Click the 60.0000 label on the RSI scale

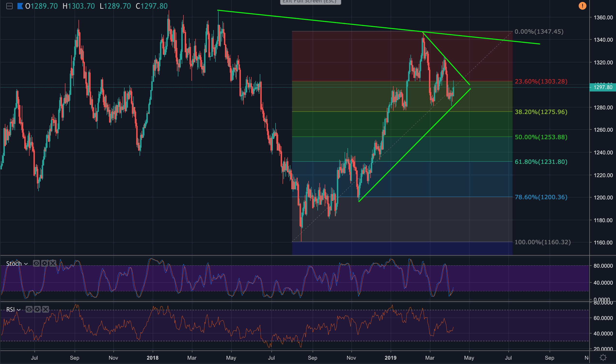click(603, 318)
